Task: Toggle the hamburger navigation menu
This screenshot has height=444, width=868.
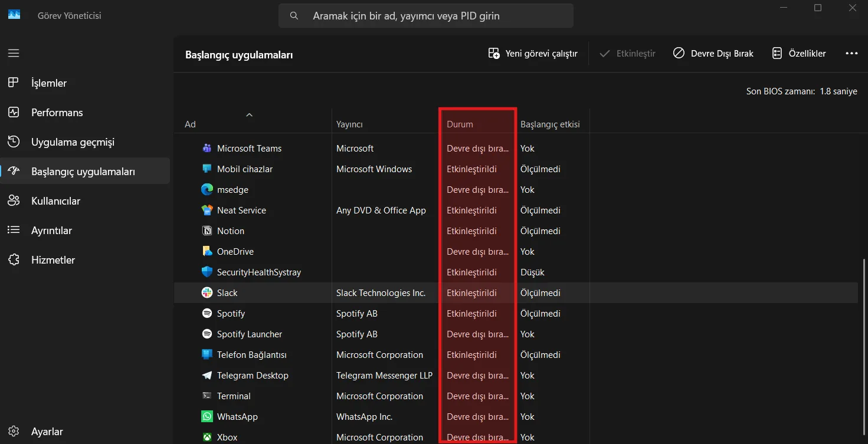Action: (14, 53)
